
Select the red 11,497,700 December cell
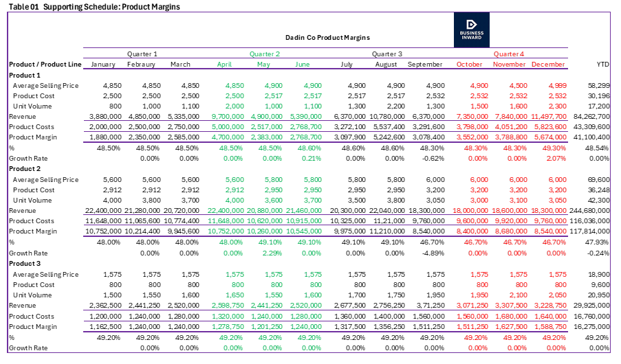[549, 117]
